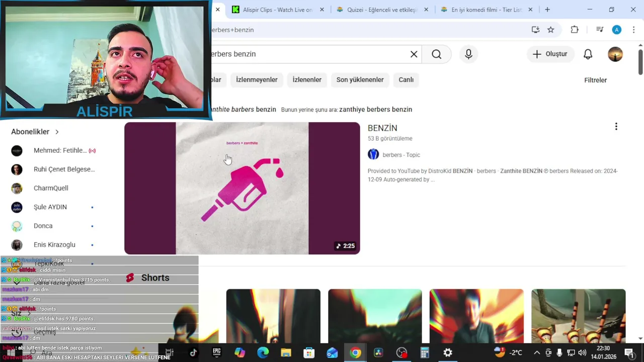Image resolution: width=644 pixels, height=362 pixels.
Task: Open the YouTube account avatar menu
Action: (x=615, y=54)
